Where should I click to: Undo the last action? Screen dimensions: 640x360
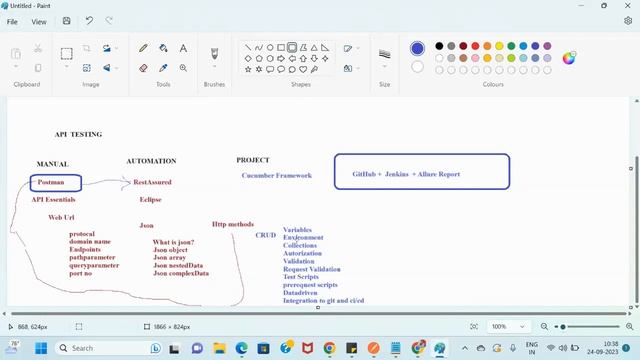tap(89, 21)
